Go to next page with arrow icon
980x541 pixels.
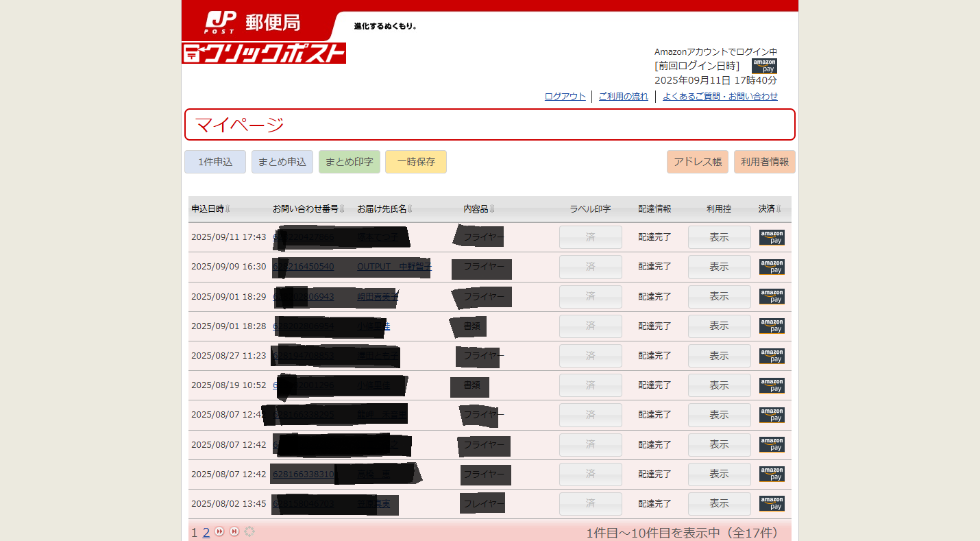pyautogui.click(x=219, y=531)
